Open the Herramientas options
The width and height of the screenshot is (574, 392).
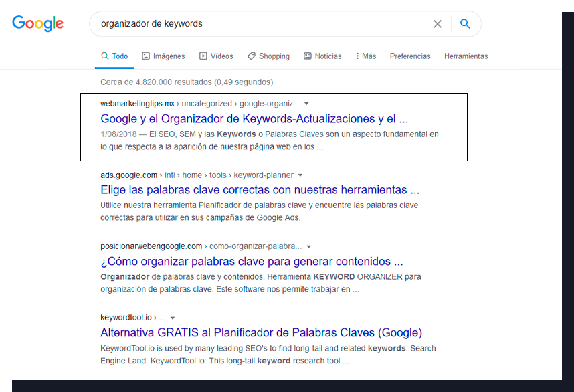pyautogui.click(x=466, y=56)
